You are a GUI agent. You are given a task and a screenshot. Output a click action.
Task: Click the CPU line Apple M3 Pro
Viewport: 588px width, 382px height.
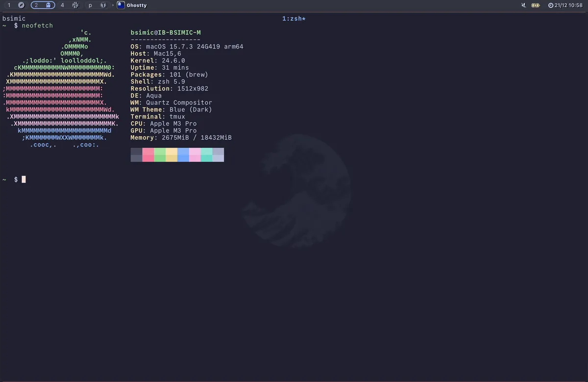164,124
